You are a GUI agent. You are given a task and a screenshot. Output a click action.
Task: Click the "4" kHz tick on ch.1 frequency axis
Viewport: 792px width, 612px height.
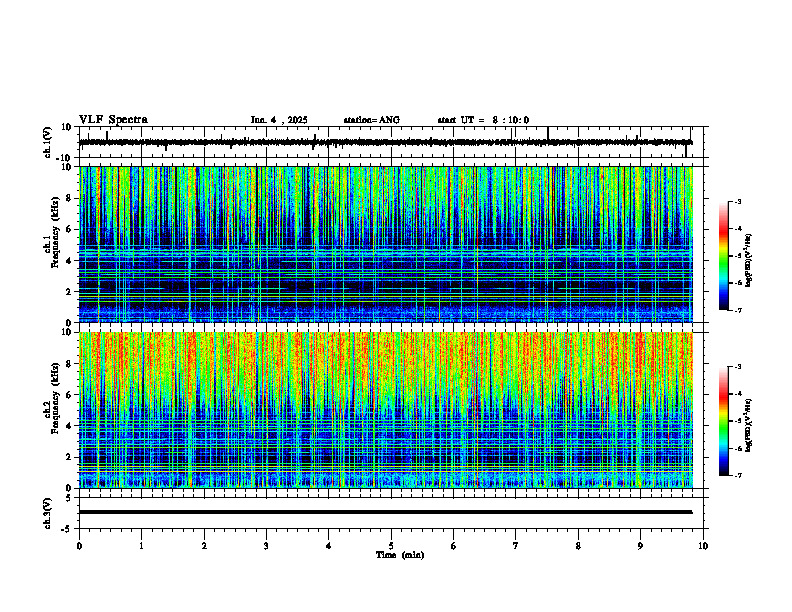point(69,261)
